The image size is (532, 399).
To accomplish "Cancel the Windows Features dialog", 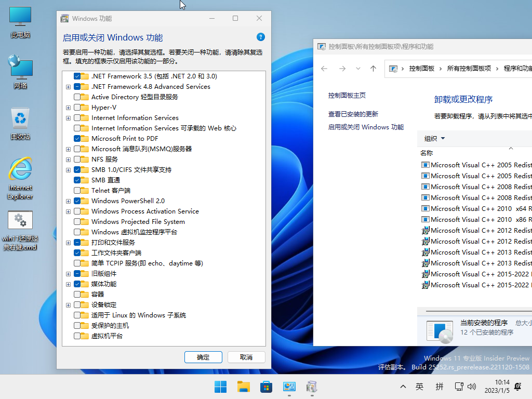I will (x=246, y=357).
